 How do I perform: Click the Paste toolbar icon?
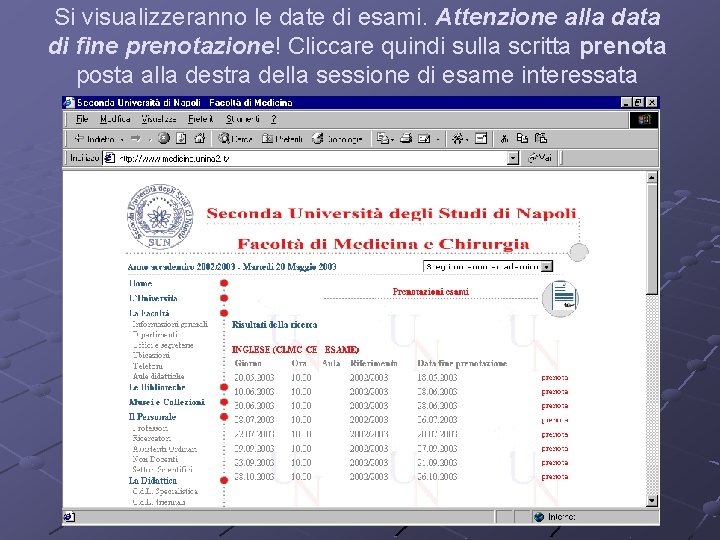click(541, 138)
